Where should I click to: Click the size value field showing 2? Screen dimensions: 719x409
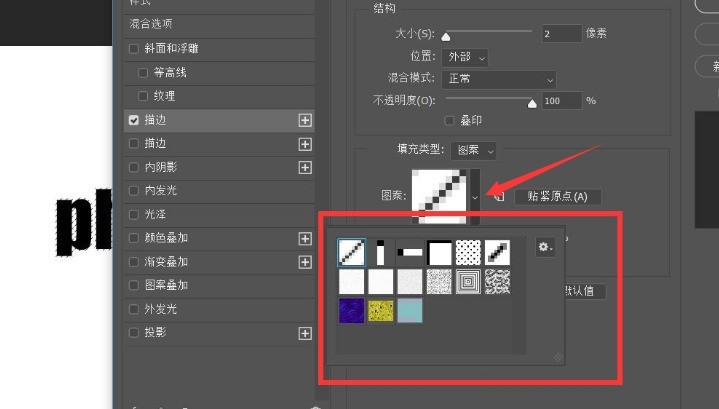[562, 33]
